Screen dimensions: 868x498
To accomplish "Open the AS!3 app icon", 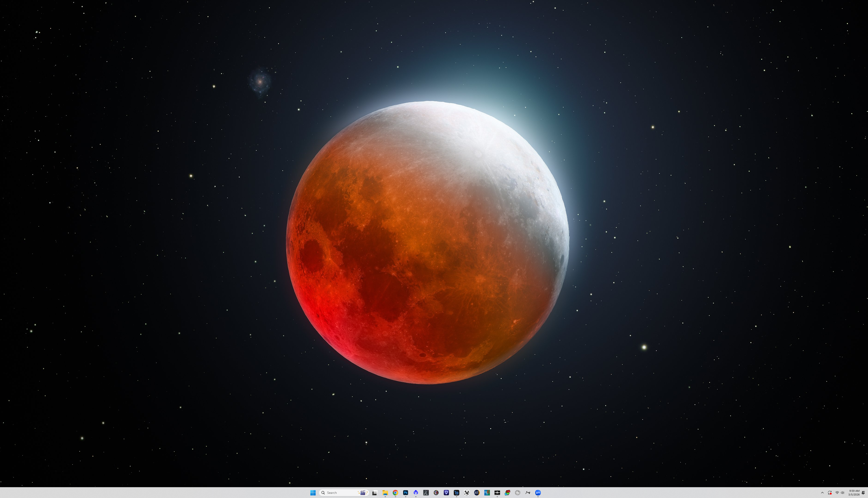I will [x=477, y=492].
